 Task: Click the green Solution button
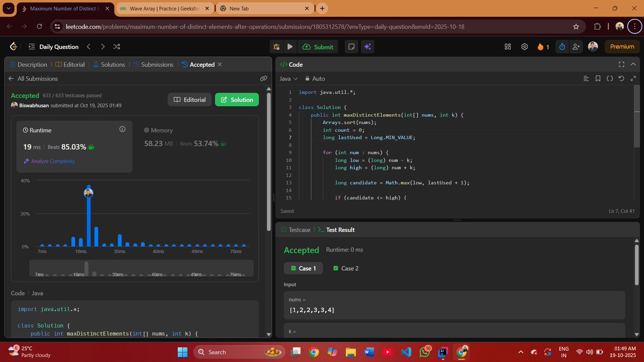[x=237, y=100]
